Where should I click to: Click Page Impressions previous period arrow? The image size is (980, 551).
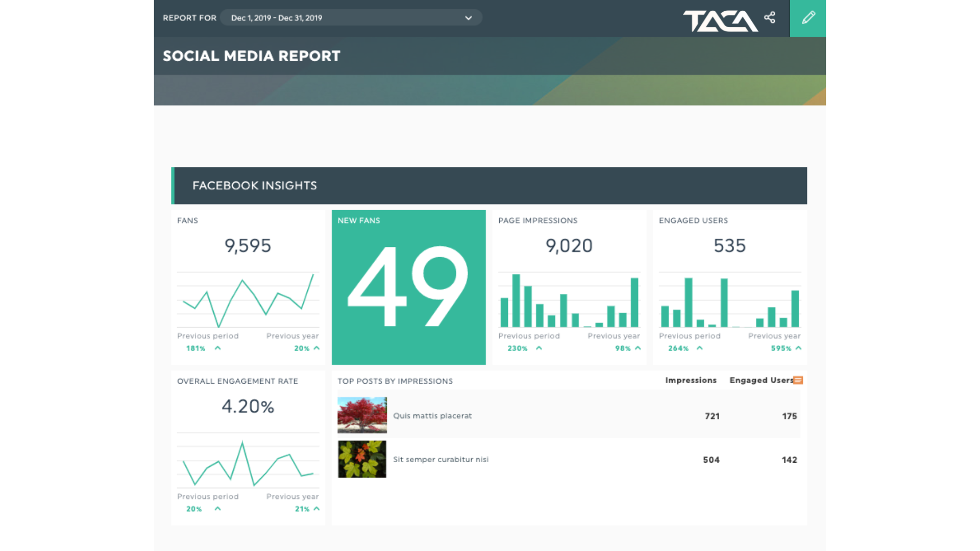pos(539,348)
